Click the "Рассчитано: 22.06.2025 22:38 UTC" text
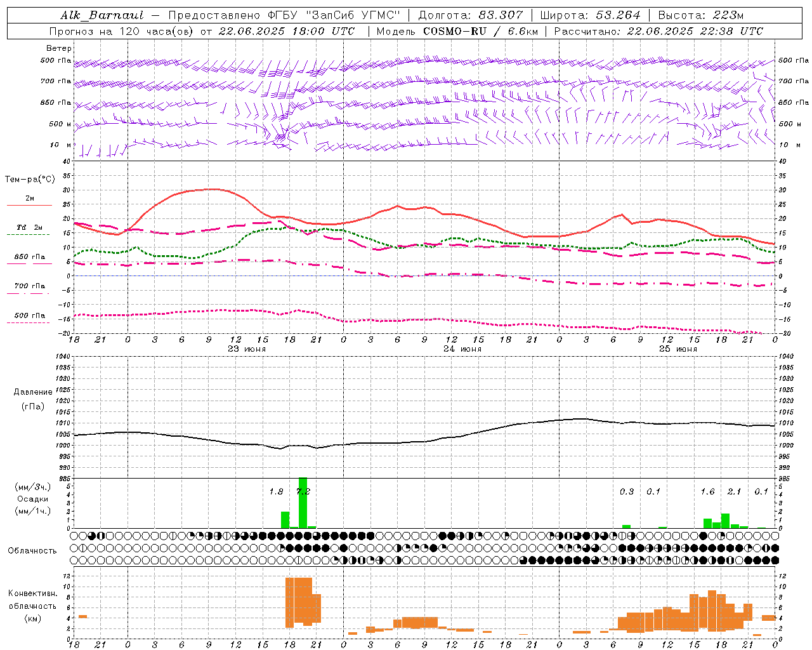The image size is (812, 650). click(x=658, y=31)
